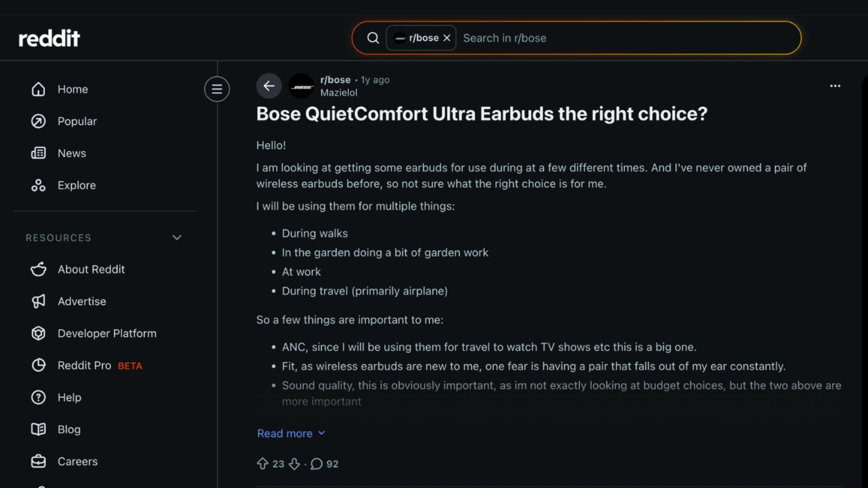Screen dimensions: 868x488
Task: Downvote the post
Action: point(293,464)
